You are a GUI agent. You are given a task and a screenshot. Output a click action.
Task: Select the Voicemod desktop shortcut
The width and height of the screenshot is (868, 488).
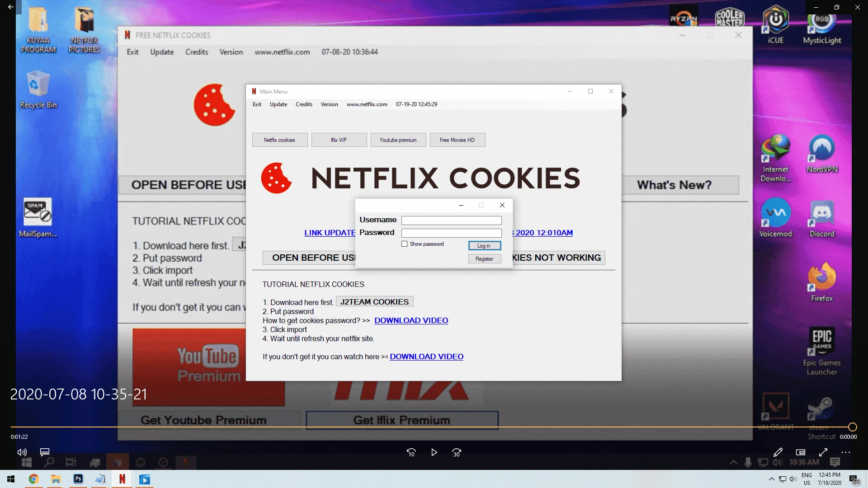776,218
